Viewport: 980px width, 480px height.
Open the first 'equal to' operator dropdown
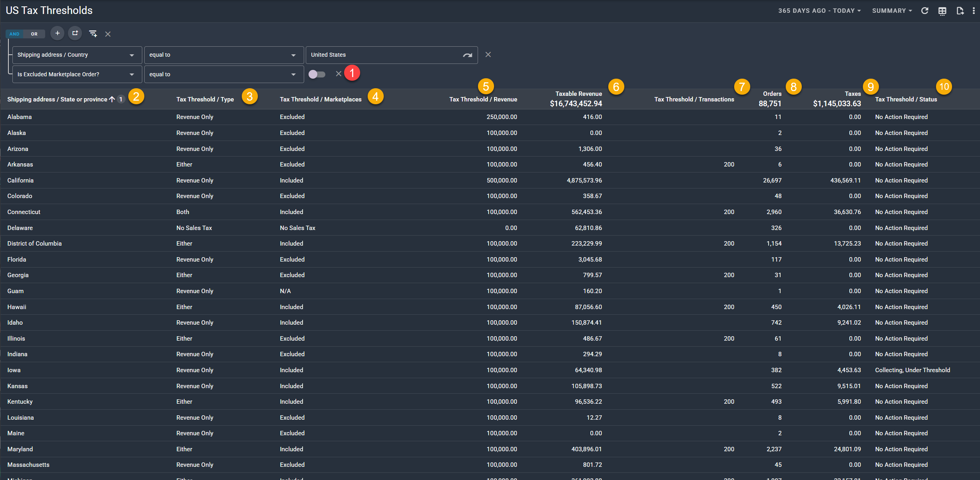(223, 55)
